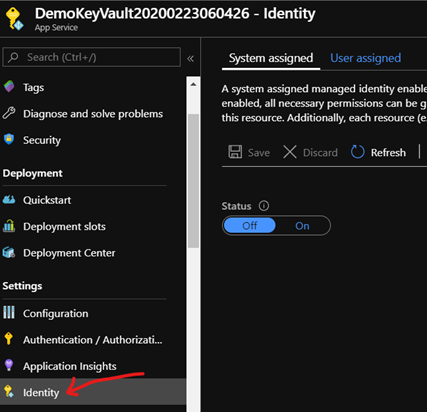This screenshot has height=412, width=427.
Task: Open Authentication / Authorization item
Action: [x=93, y=340]
